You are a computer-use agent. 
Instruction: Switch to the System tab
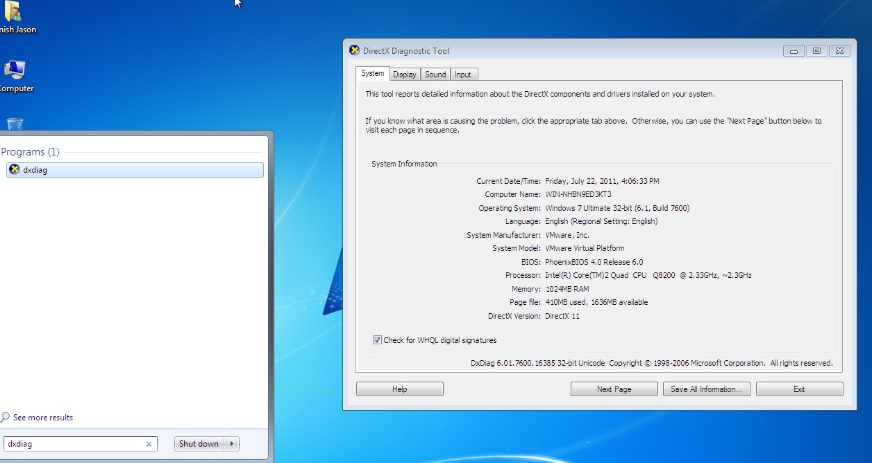[372, 73]
